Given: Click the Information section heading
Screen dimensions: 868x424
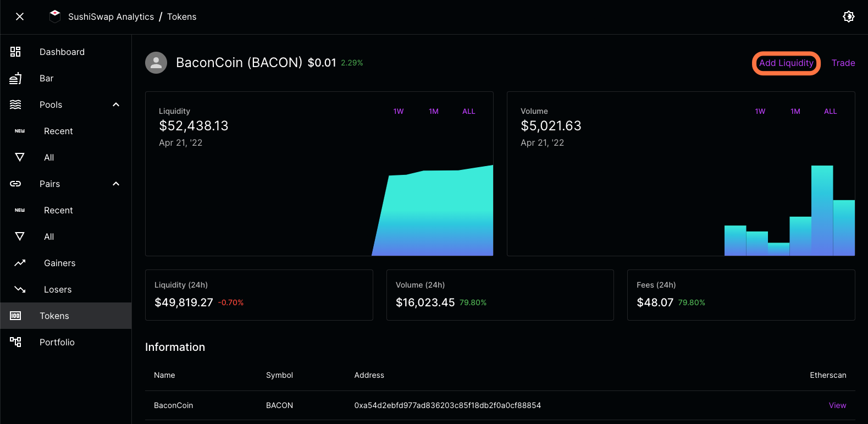Looking at the screenshot, I should coord(175,347).
